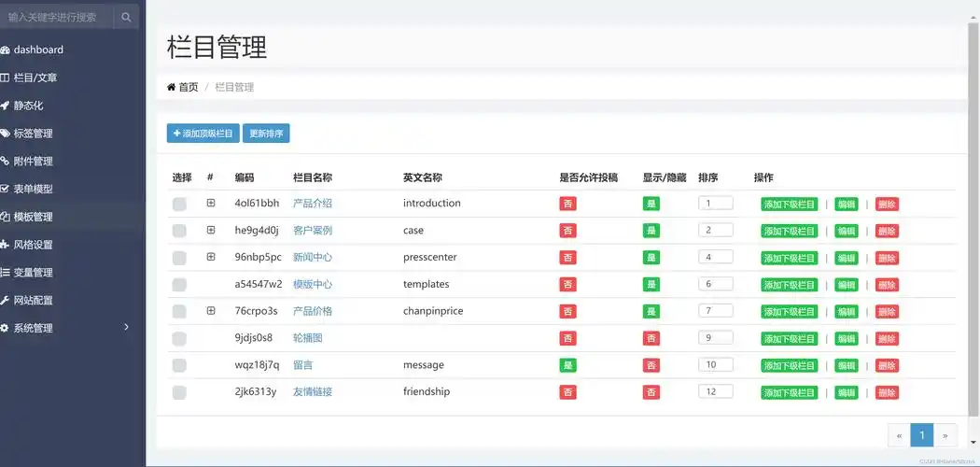
Task: Click the 表单模型 check icon
Action: (x=5, y=189)
